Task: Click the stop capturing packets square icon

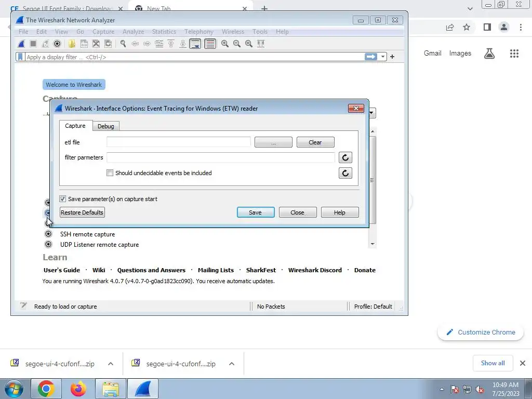Action: 33,44
